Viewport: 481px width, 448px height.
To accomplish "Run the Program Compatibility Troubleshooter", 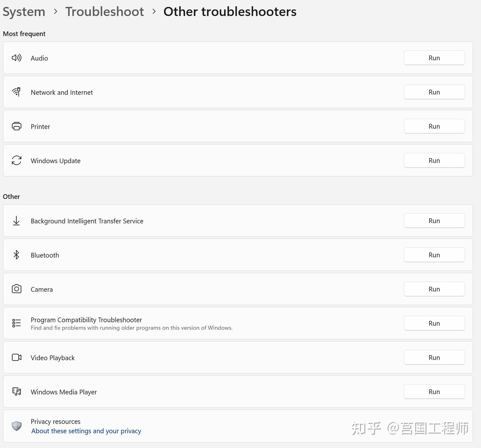I will click(x=434, y=323).
